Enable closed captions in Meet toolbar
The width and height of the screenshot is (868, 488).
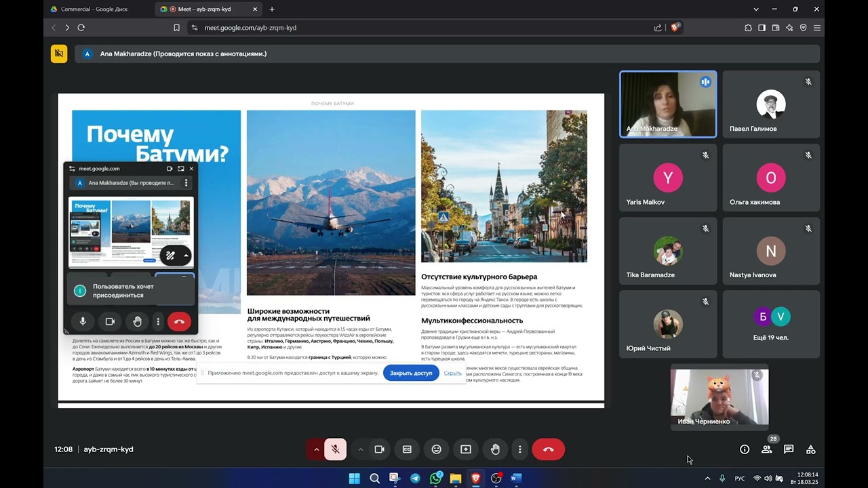click(x=407, y=449)
